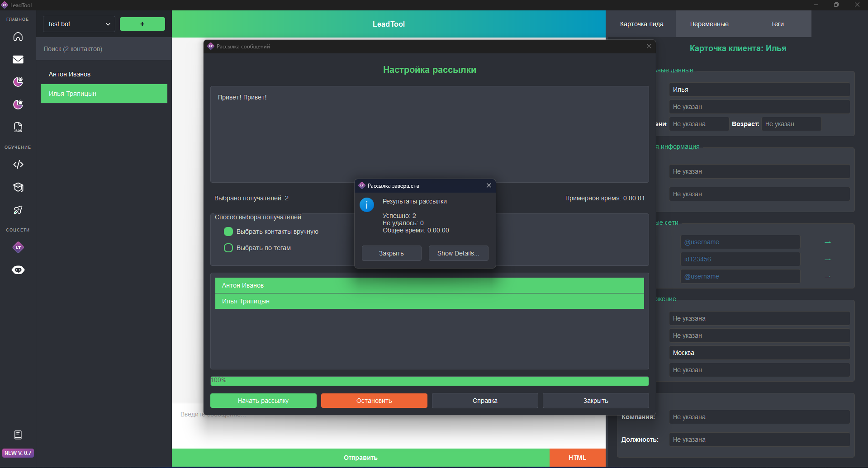Open the mail envelope icon in sidebar
The image size is (868, 468).
18,59
